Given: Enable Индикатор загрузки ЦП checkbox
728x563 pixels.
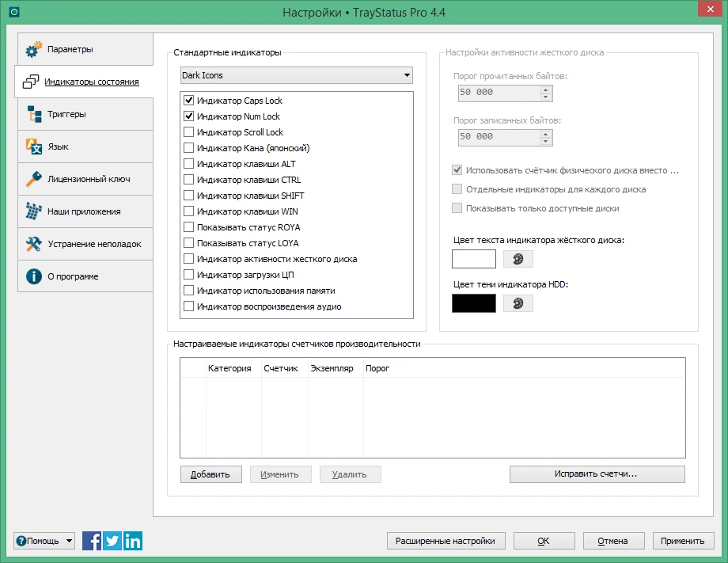Looking at the screenshot, I should coord(188,275).
